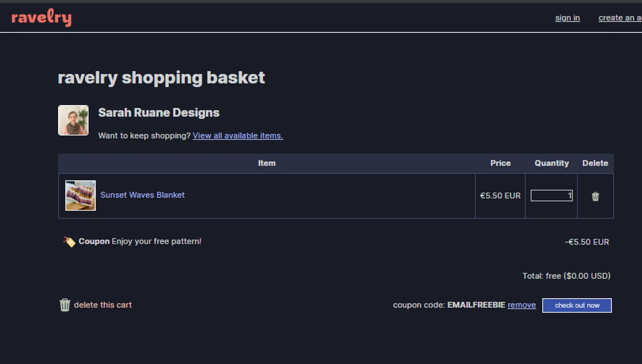
Task: Delete Sunset Waves Blanket using trash icon
Action: [x=595, y=196]
